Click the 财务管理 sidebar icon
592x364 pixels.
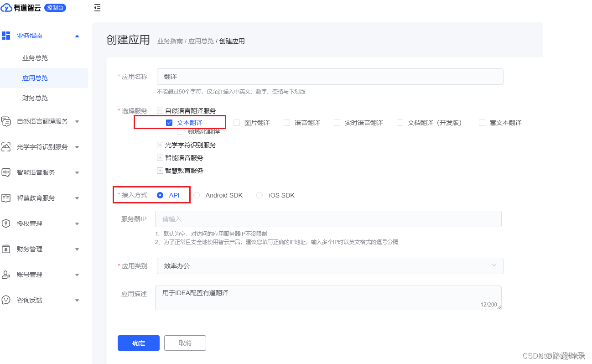click(x=6, y=249)
